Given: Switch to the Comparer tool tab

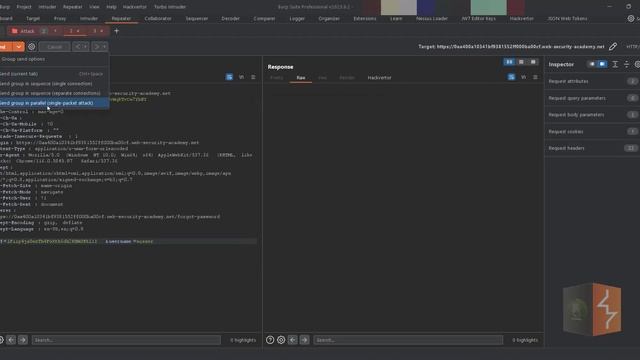Looking at the screenshot, I should [x=264, y=18].
